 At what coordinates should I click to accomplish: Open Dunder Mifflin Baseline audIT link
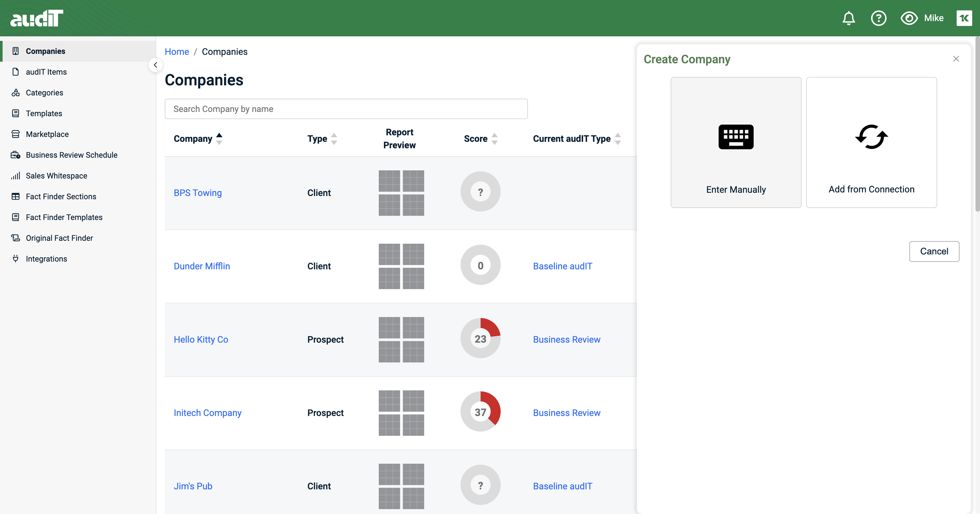click(x=562, y=266)
